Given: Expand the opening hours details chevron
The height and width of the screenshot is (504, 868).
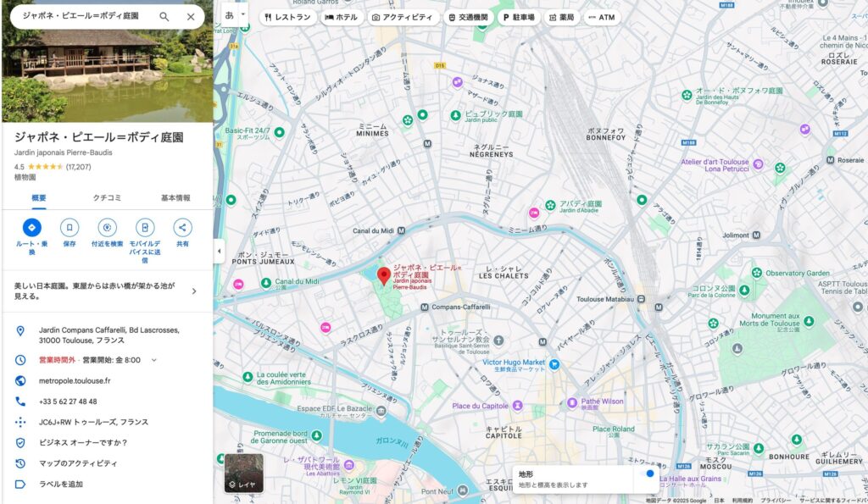Looking at the screenshot, I should tap(154, 360).
